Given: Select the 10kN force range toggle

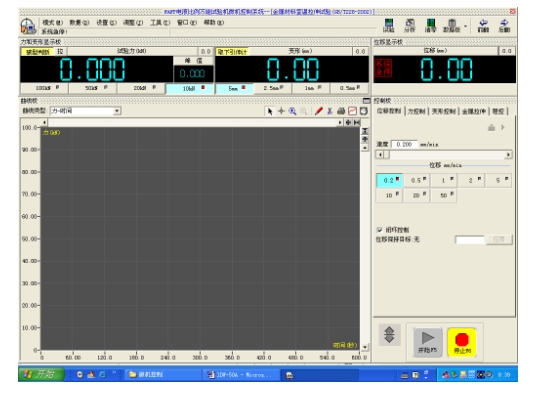Looking at the screenshot, I should tap(190, 89).
